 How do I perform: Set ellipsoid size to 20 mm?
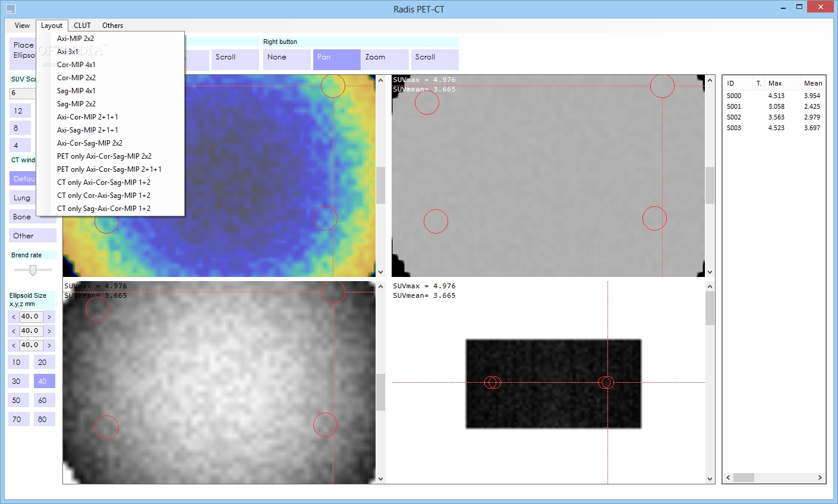click(45, 363)
